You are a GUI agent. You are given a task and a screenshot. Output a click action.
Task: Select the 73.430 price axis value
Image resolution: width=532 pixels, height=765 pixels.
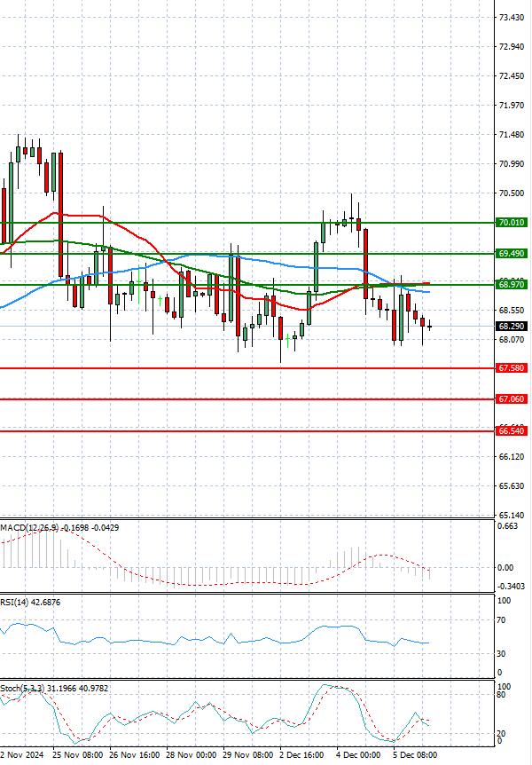click(512, 18)
